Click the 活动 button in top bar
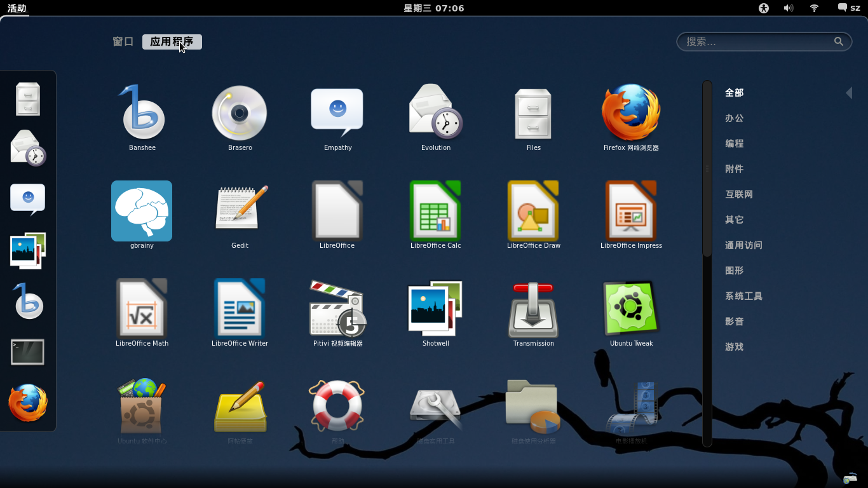868x488 pixels. click(17, 8)
